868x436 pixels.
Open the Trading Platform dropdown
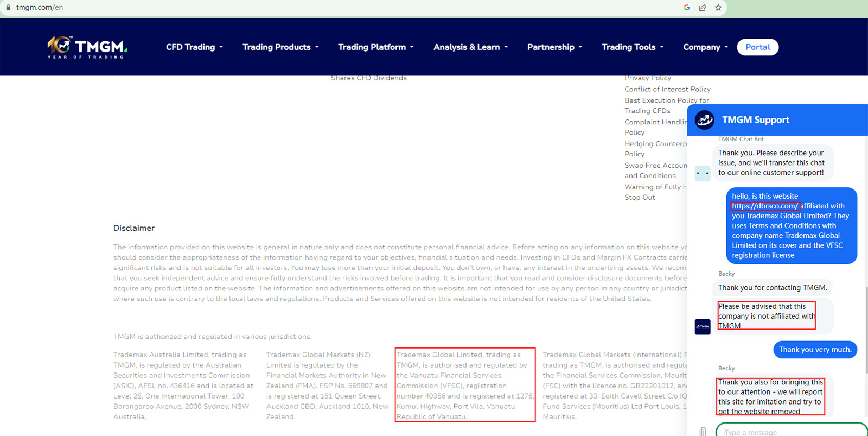376,47
